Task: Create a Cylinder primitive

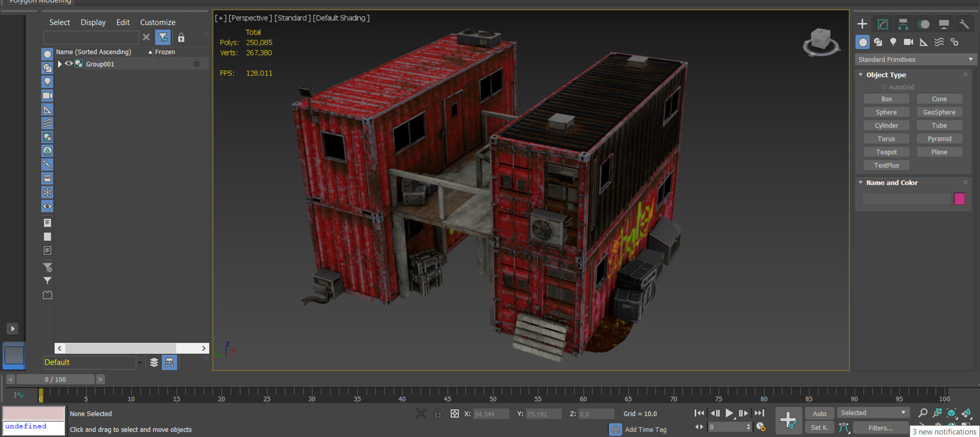Action: pyautogui.click(x=886, y=125)
